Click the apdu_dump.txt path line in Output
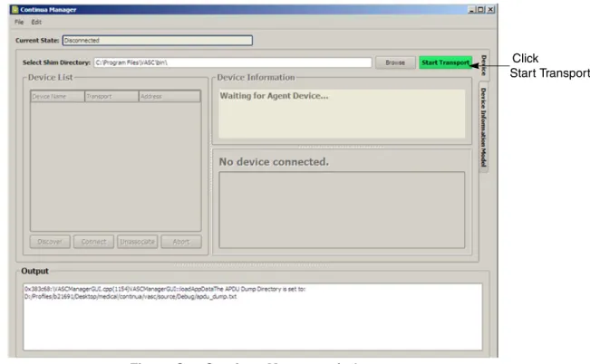 [131, 297]
